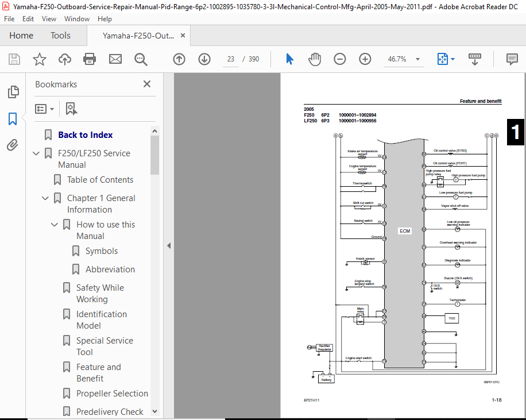Open the View menu
This screenshot has width=526, height=420.
click(x=49, y=19)
